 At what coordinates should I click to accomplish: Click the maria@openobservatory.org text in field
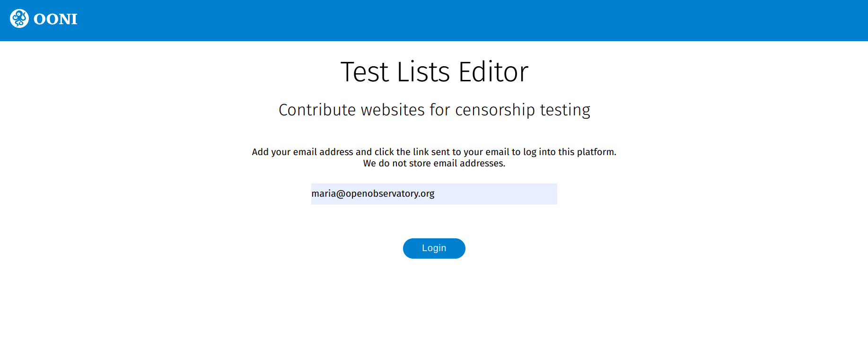pyautogui.click(x=373, y=194)
